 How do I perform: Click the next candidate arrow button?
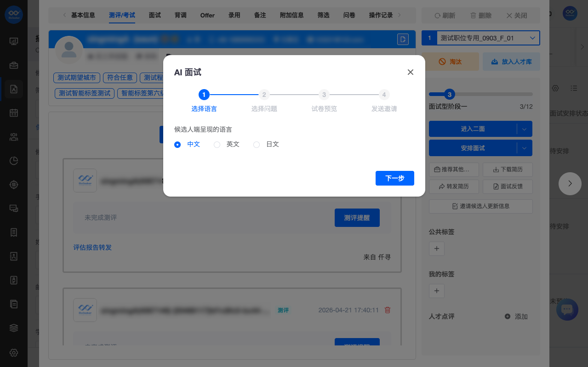click(x=570, y=183)
